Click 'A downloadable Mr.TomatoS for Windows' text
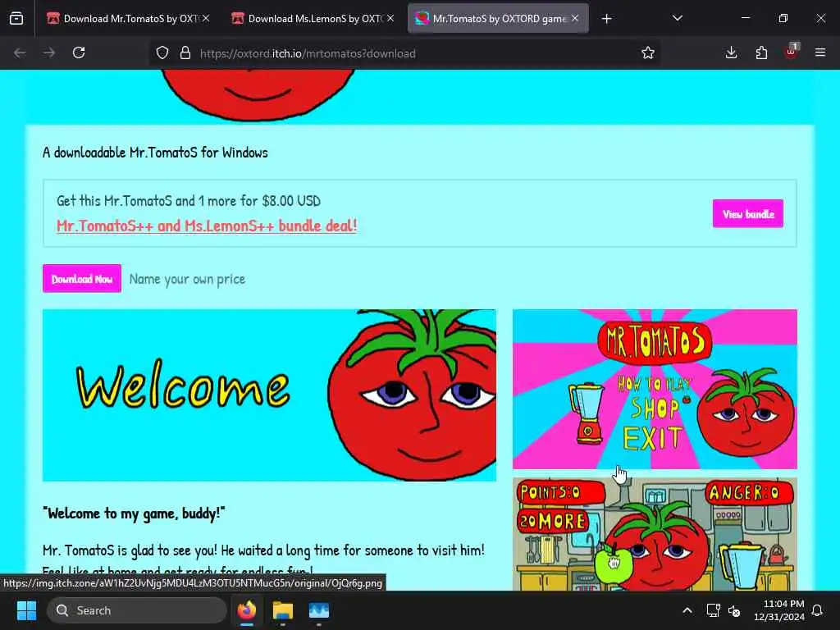840x630 pixels. coord(155,153)
